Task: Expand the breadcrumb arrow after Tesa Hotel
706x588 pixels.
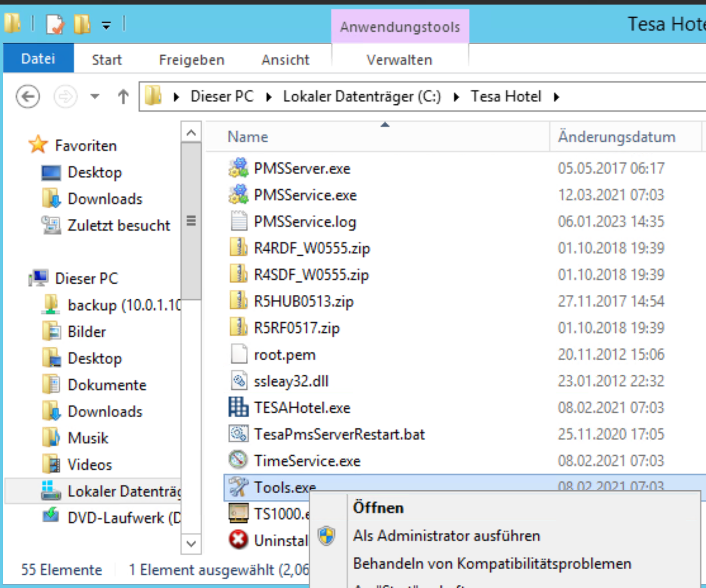Action: pos(556,97)
